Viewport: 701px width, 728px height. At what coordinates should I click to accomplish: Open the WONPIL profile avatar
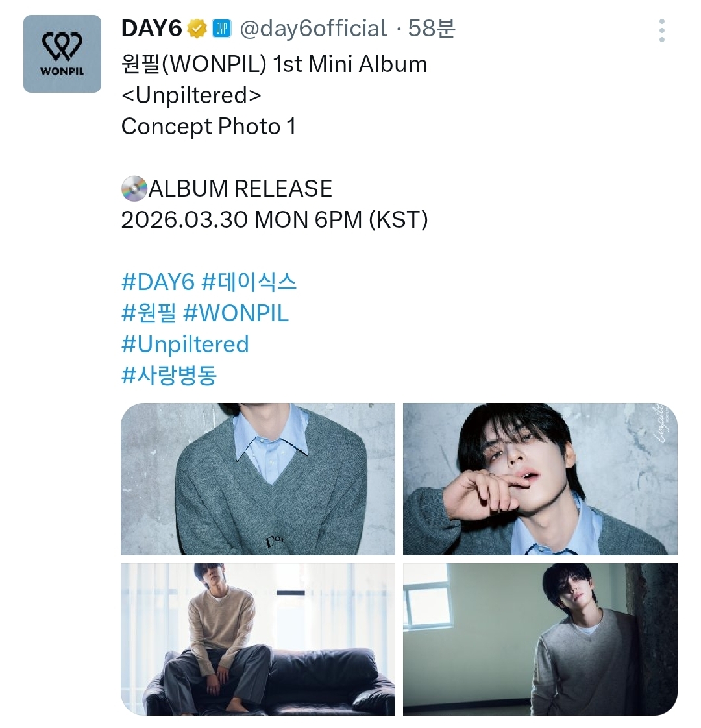(x=62, y=54)
